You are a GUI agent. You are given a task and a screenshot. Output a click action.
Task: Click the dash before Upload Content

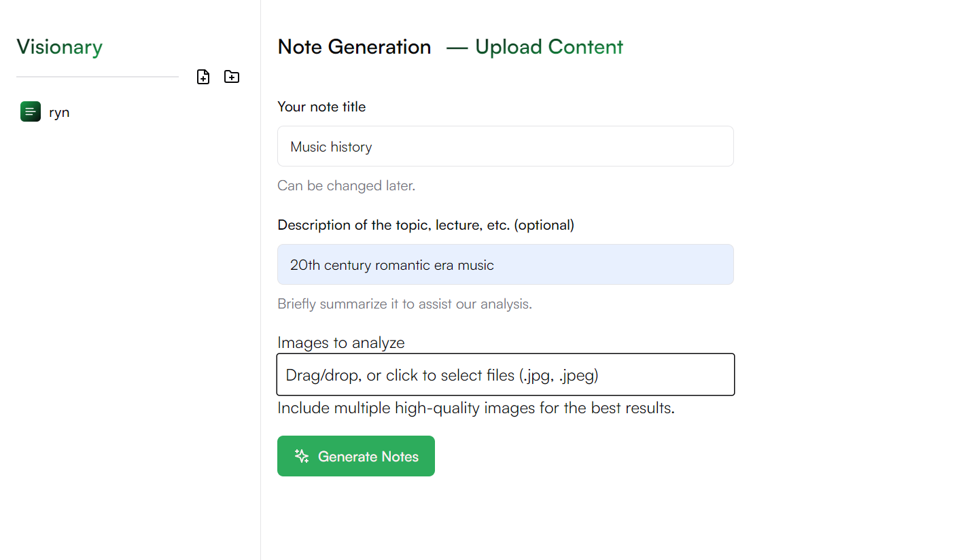457,47
